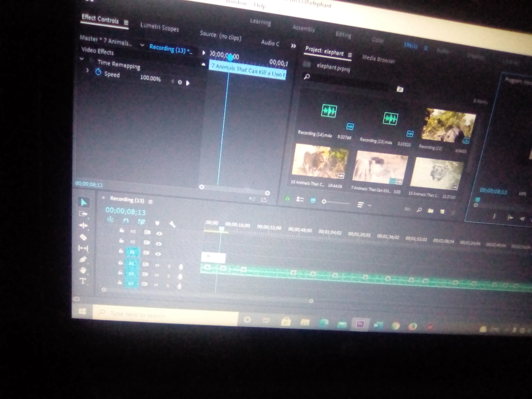Image resolution: width=532 pixels, height=399 pixels.
Task: Select the Type tool
Action: [83, 281]
